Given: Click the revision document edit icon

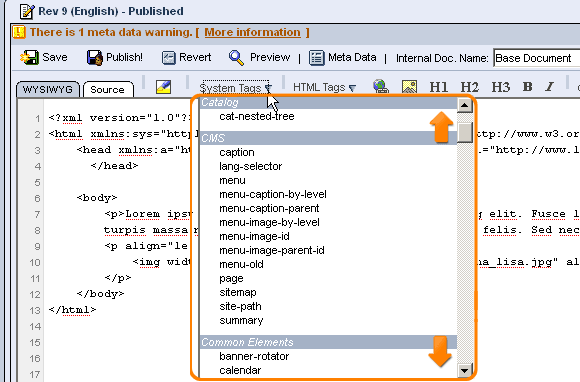Looking at the screenshot, I should [27, 11].
